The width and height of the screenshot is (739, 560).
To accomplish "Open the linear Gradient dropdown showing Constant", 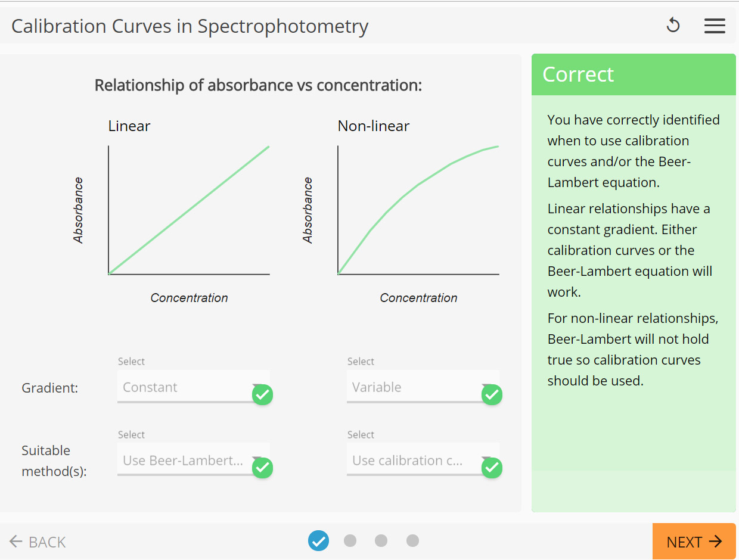I will (x=185, y=387).
